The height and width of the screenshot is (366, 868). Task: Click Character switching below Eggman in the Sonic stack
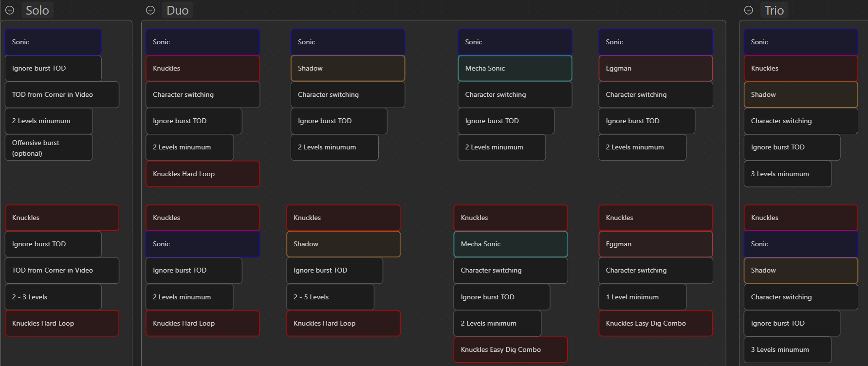656,94
